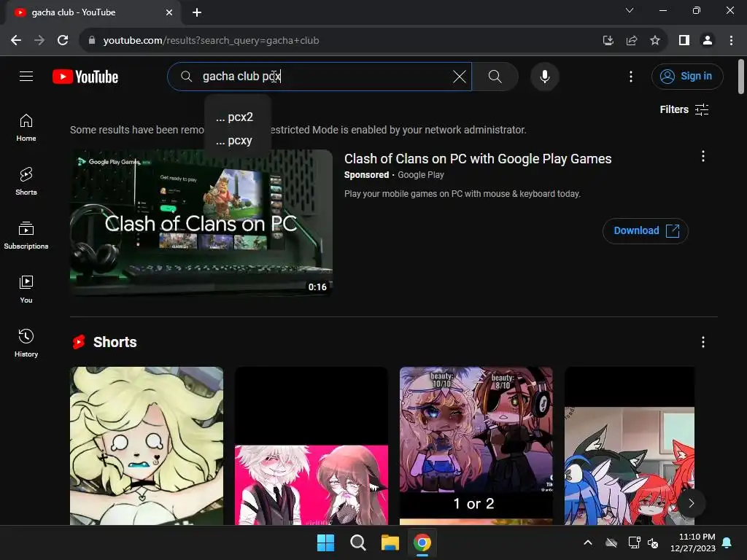747x560 pixels.
Task: Reload the page with the refresh icon
Action: pyautogui.click(x=63, y=41)
